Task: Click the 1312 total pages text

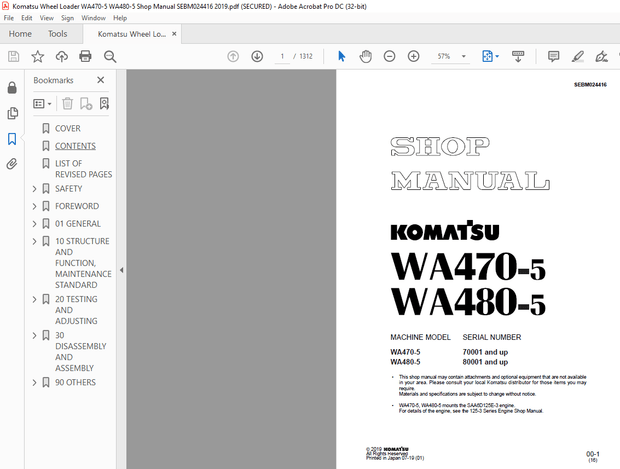Action: click(306, 57)
